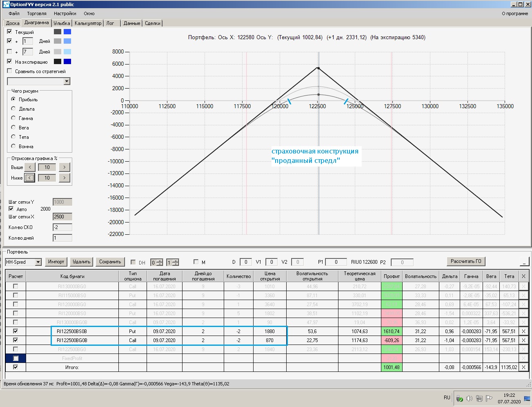This screenshot has width=532, height=407.
Task: Uncheck the Расчет box for RI122500BG0B
Action: pyautogui.click(x=16, y=340)
